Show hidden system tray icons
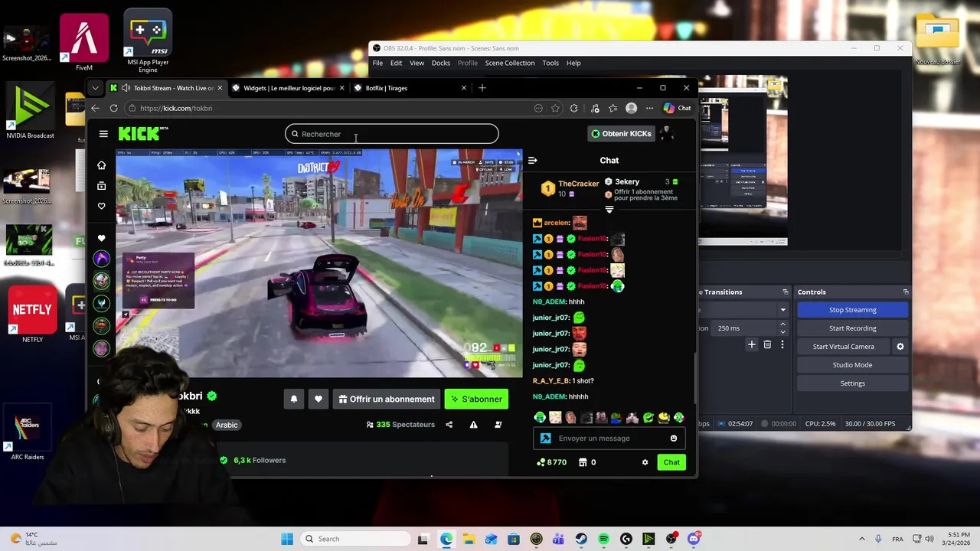 tap(862, 539)
